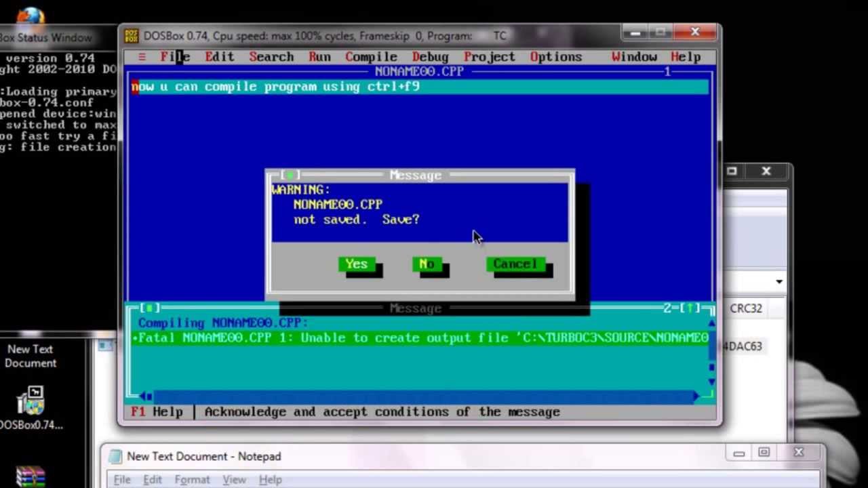The image size is (868, 488).
Task: Close the DOSBox window
Action: (x=694, y=33)
